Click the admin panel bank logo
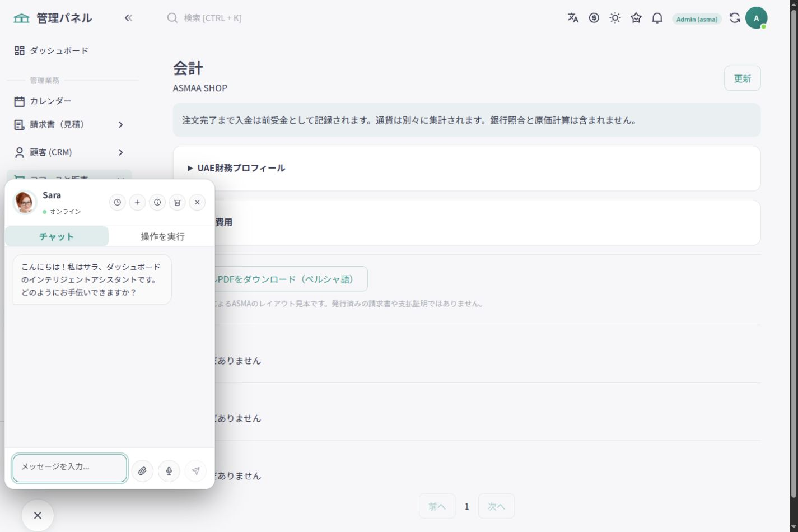Viewport: 798px width, 532px height. click(x=21, y=18)
